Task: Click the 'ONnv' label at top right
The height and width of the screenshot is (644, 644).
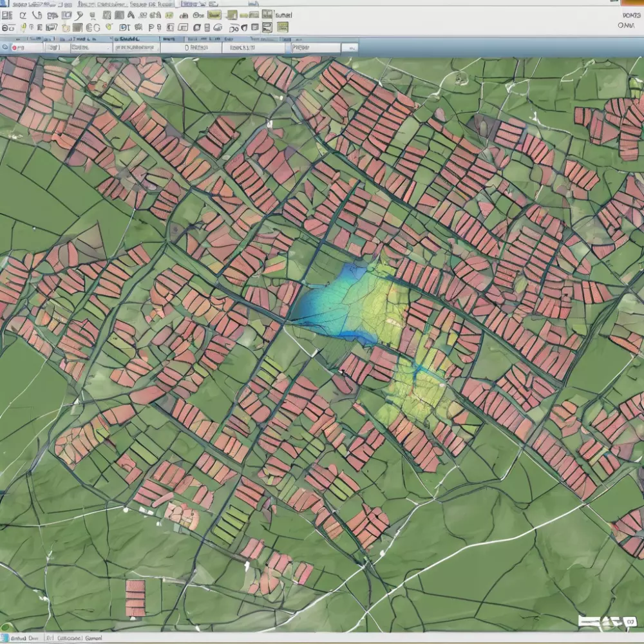Action: 627,25
